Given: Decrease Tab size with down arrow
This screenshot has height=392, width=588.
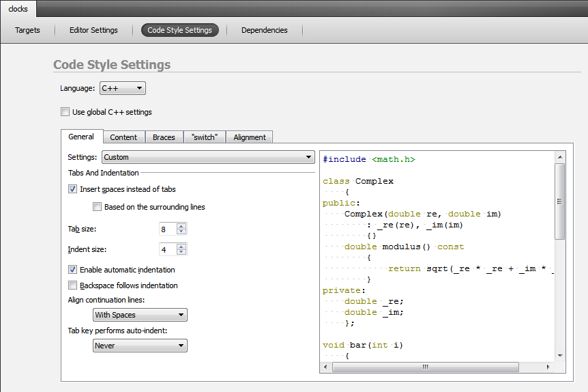Looking at the screenshot, I should click(181, 232).
